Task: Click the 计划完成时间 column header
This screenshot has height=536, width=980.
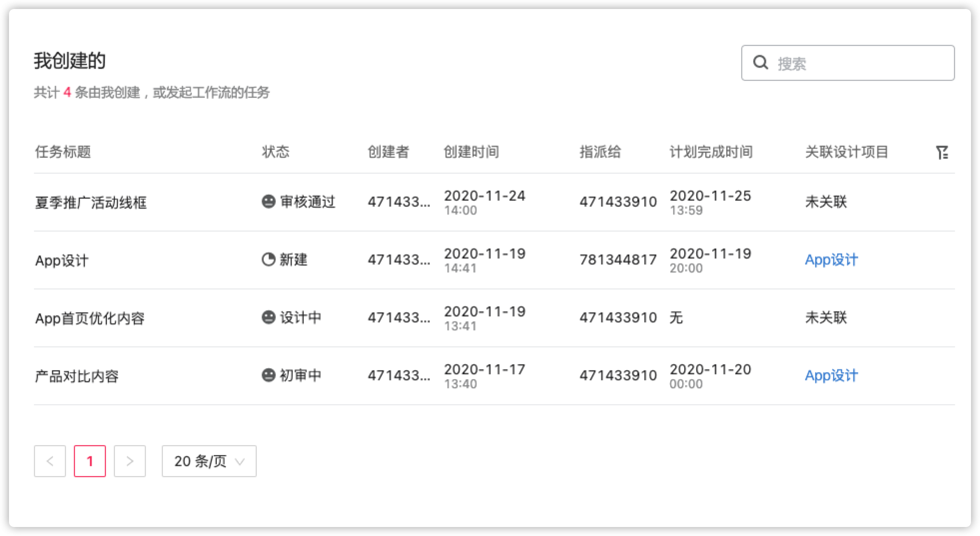Action: (x=711, y=152)
